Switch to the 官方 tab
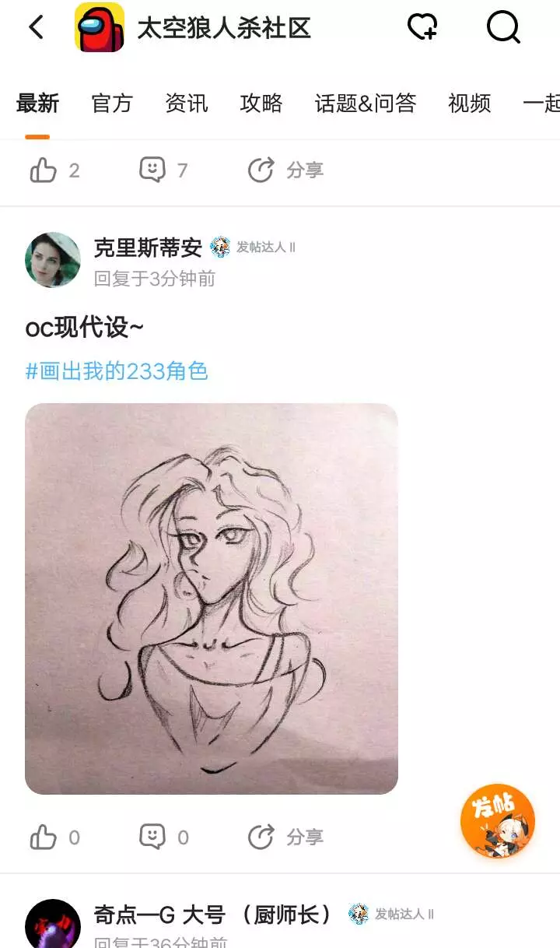 coord(112,104)
